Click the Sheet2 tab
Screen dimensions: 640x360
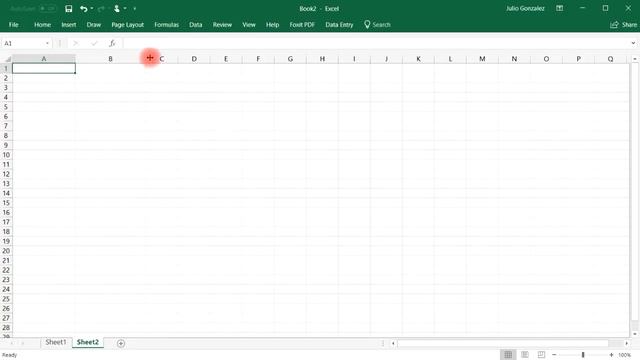click(x=88, y=342)
